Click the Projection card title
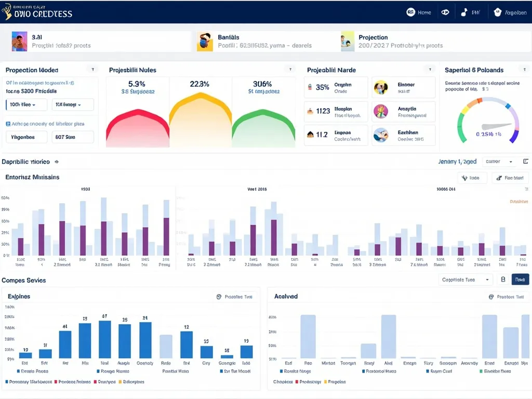 (x=373, y=37)
